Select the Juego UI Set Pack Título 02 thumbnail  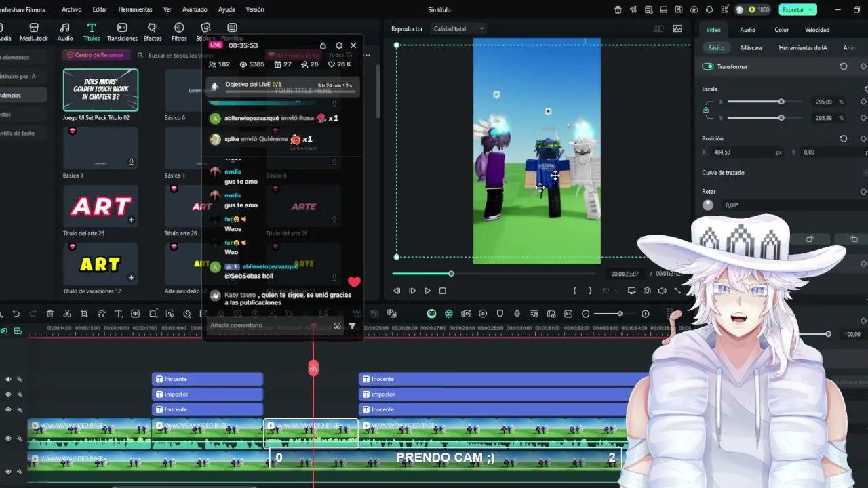pyautogui.click(x=100, y=89)
